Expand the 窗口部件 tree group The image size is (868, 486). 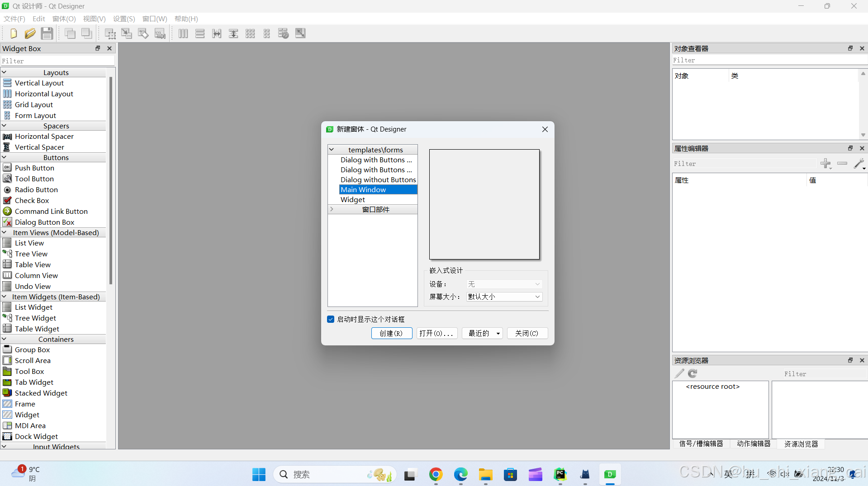[x=332, y=209]
